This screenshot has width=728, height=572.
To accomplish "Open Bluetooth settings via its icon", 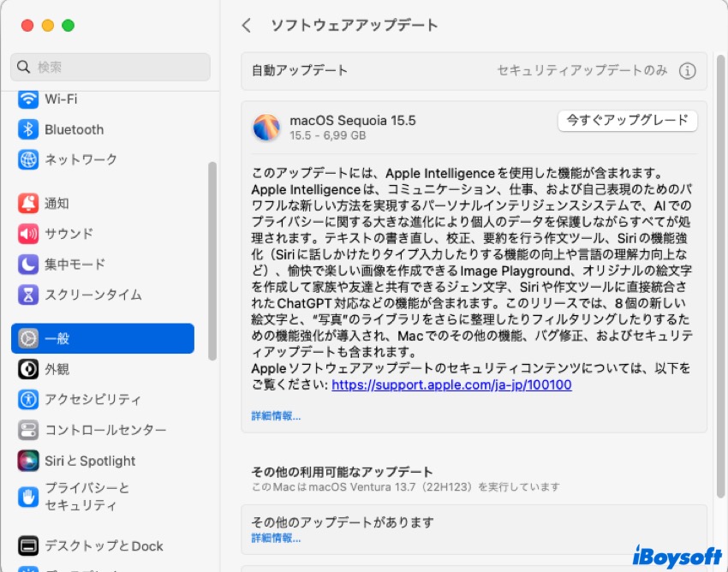I will tap(28, 129).
